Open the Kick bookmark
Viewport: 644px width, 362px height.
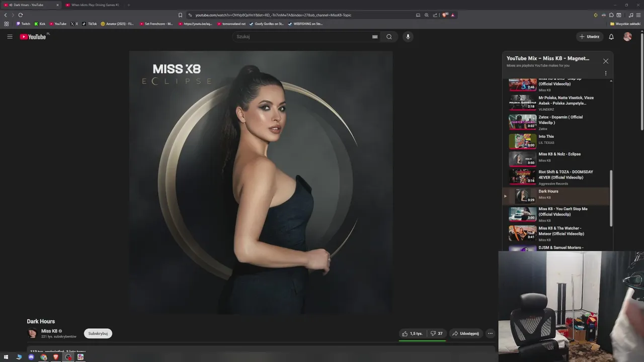(x=40, y=24)
